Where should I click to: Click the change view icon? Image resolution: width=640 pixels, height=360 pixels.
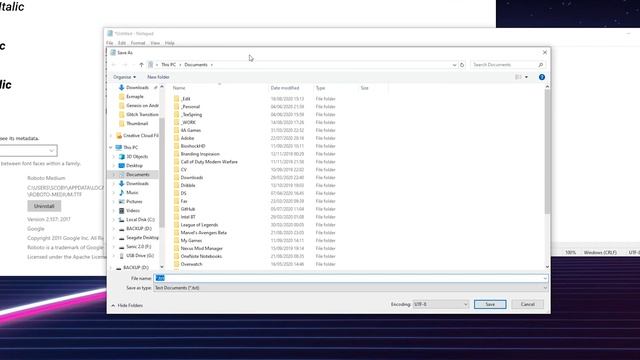tap(518, 77)
